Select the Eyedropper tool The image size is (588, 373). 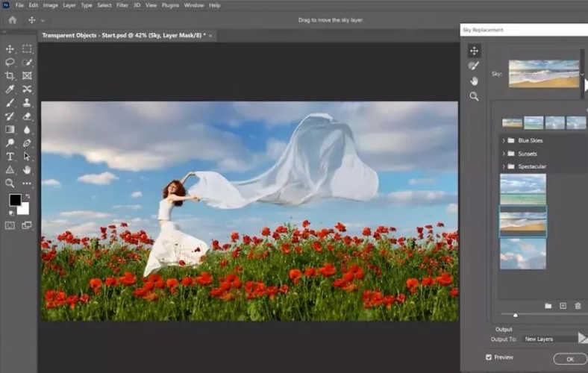click(x=10, y=90)
